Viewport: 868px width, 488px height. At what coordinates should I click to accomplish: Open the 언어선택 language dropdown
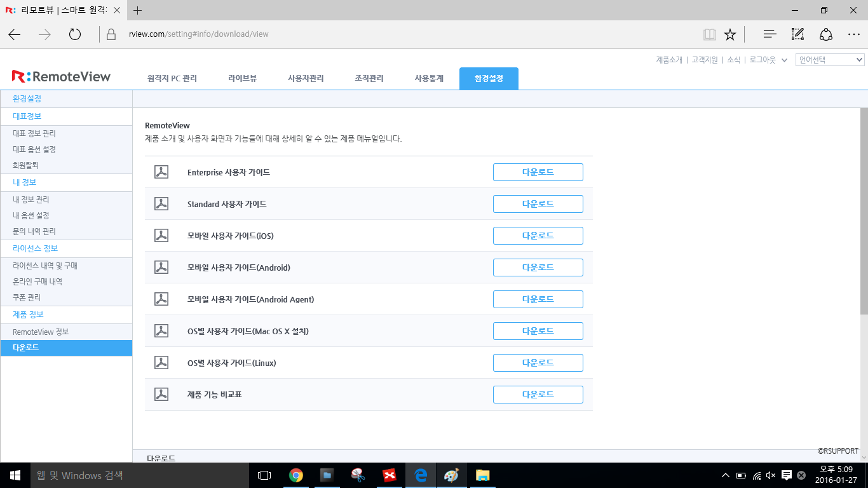click(x=830, y=60)
